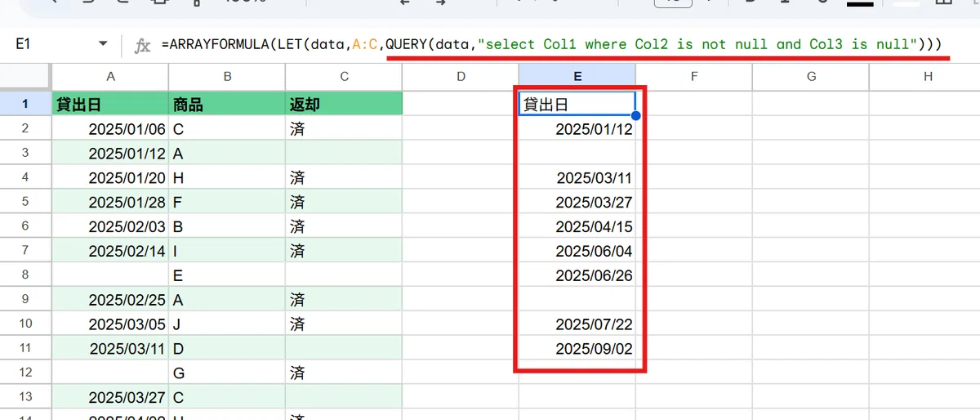Click product F in row 5

227,202
